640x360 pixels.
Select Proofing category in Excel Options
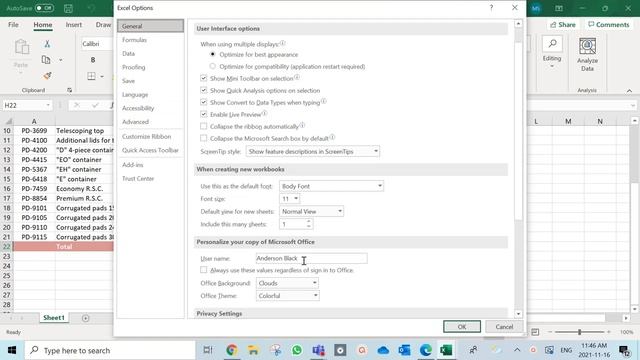pyautogui.click(x=150, y=67)
